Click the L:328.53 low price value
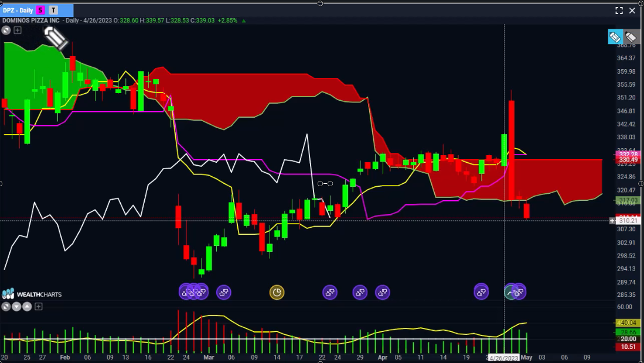Viewport: 644px width, 363px height. (x=178, y=20)
